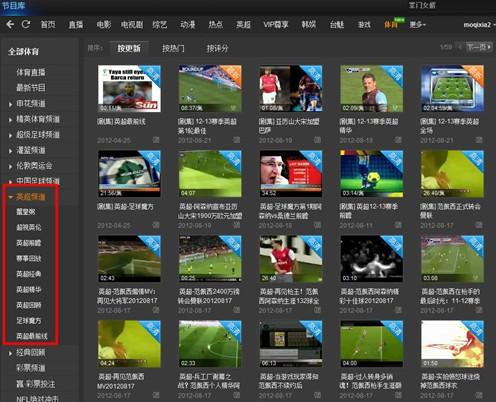Click the icon beside the date of 范佩西2400万镑 card
This screenshot has height=402, width=496.
coord(236,310)
